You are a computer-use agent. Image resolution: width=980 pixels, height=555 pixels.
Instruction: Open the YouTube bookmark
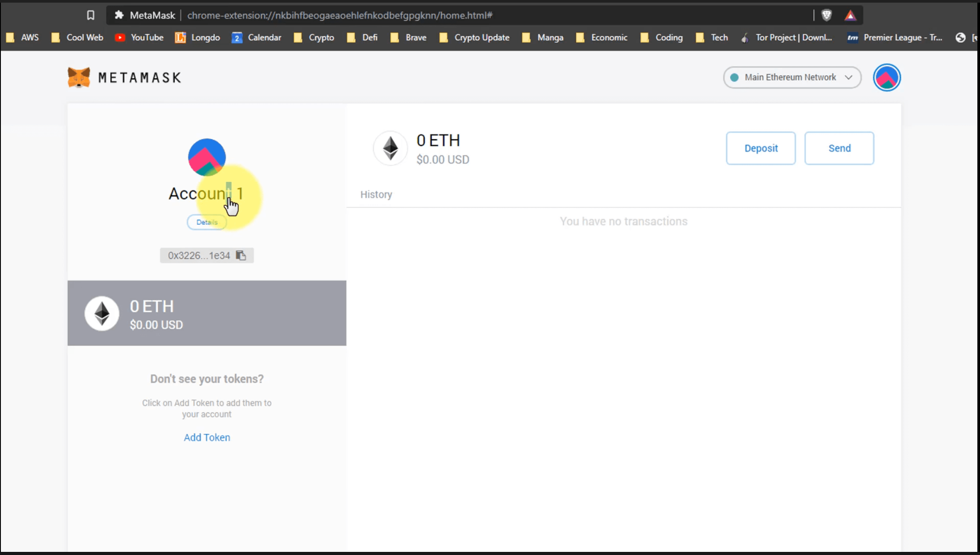pos(139,38)
